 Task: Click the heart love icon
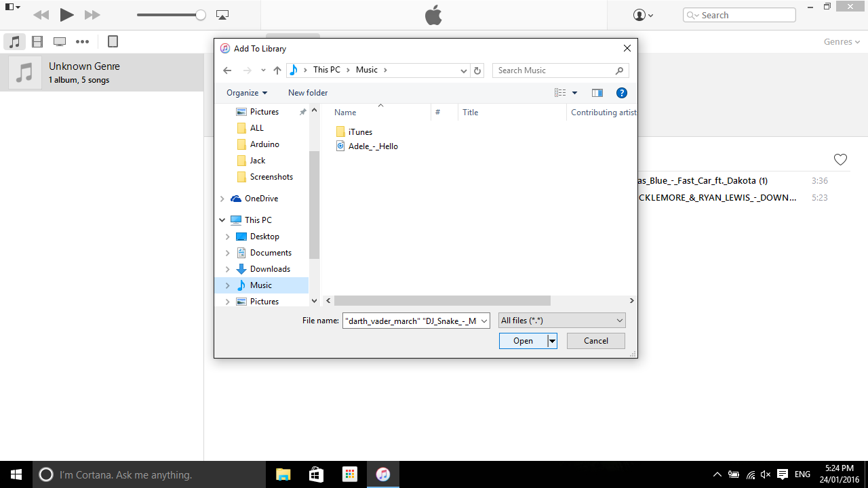pyautogui.click(x=840, y=160)
